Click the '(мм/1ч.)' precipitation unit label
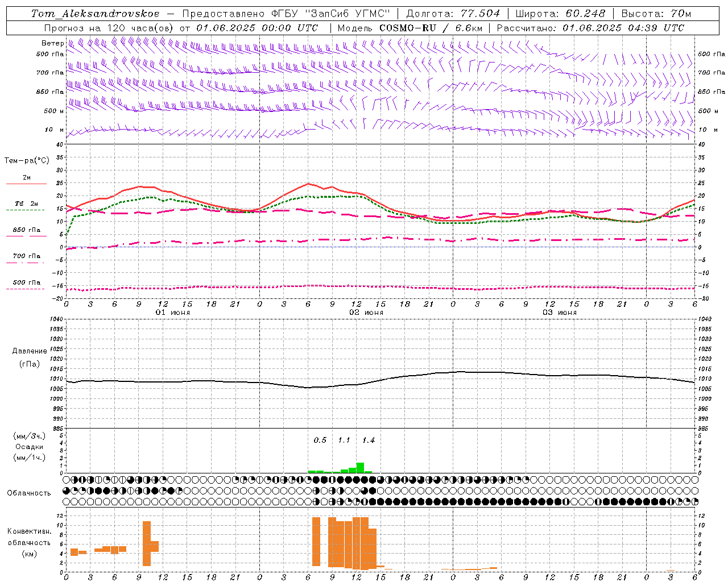728x582 pixels. [x=29, y=458]
